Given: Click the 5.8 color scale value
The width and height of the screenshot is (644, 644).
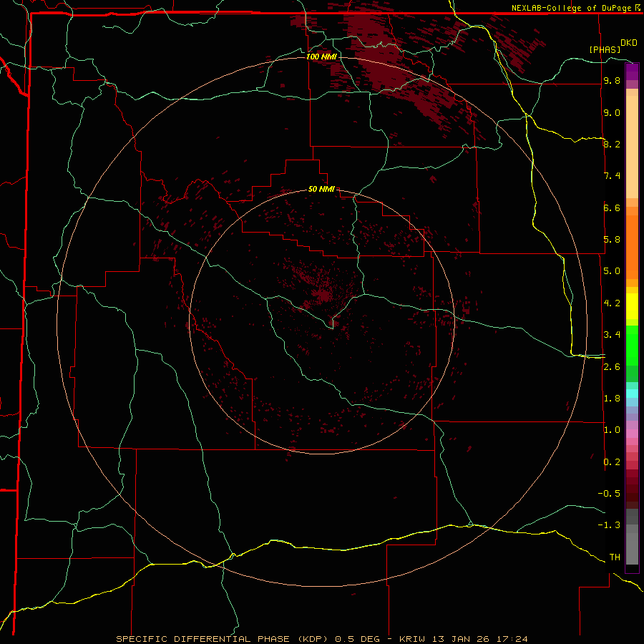Looking at the screenshot, I should pyautogui.click(x=612, y=240).
